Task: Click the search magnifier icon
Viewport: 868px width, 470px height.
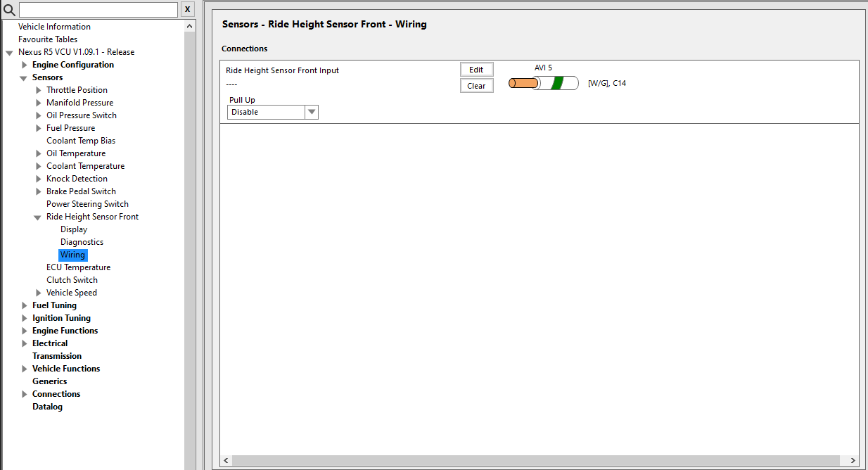Action: point(9,9)
